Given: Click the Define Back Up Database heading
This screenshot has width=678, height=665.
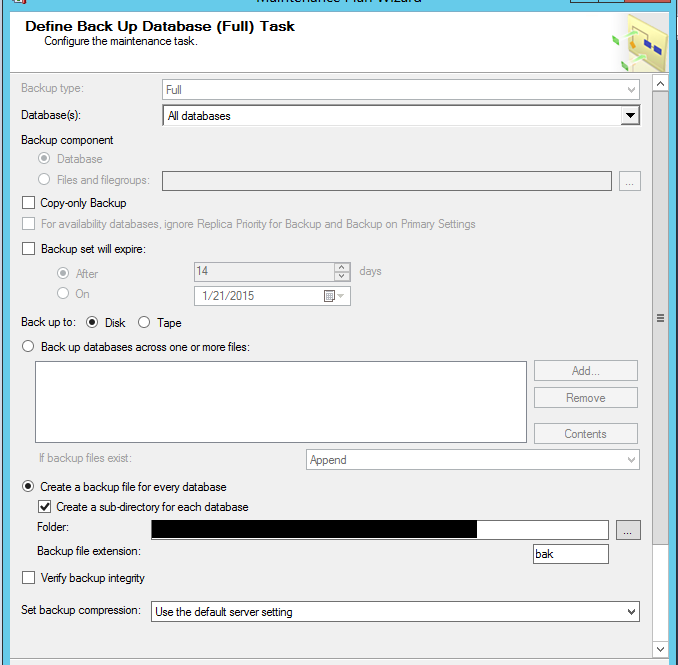Looking at the screenshot, I should [160, 26].
